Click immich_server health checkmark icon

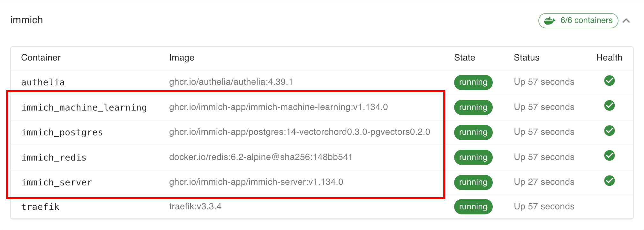coord(609,181)
